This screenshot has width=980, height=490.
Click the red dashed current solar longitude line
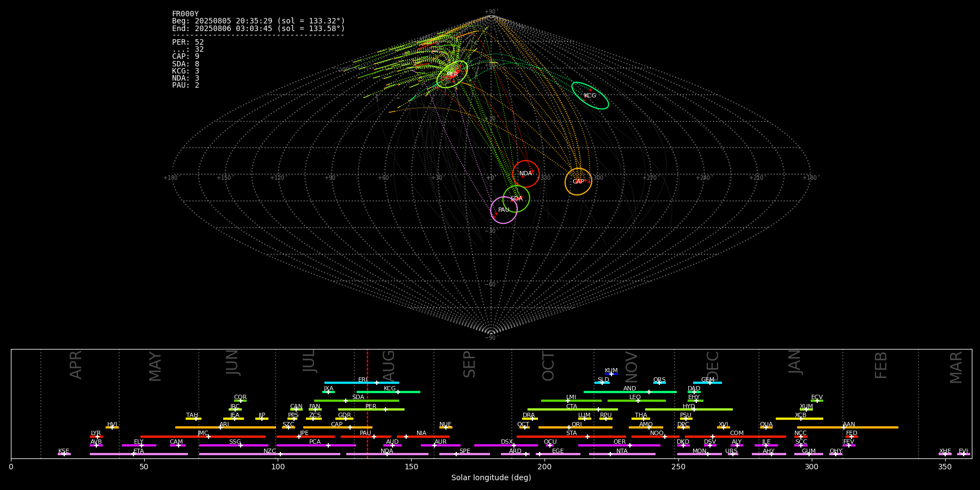click(367, 403)
